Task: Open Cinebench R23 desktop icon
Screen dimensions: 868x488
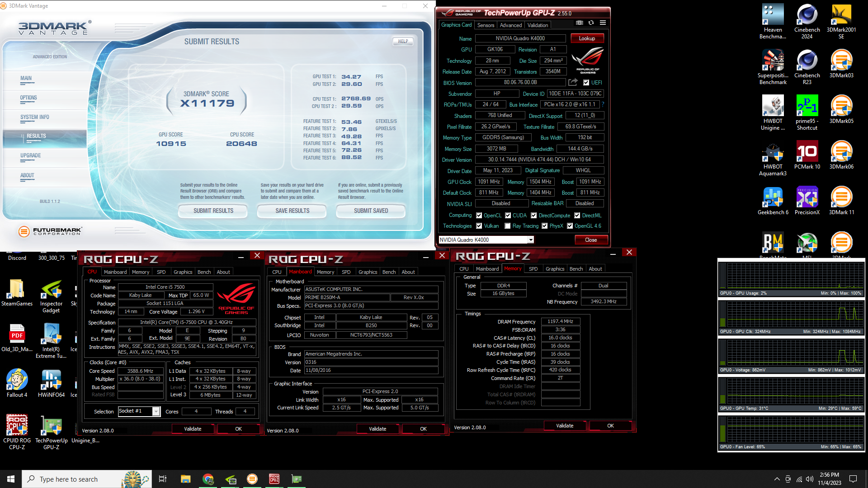Action: tap(807, 67)
